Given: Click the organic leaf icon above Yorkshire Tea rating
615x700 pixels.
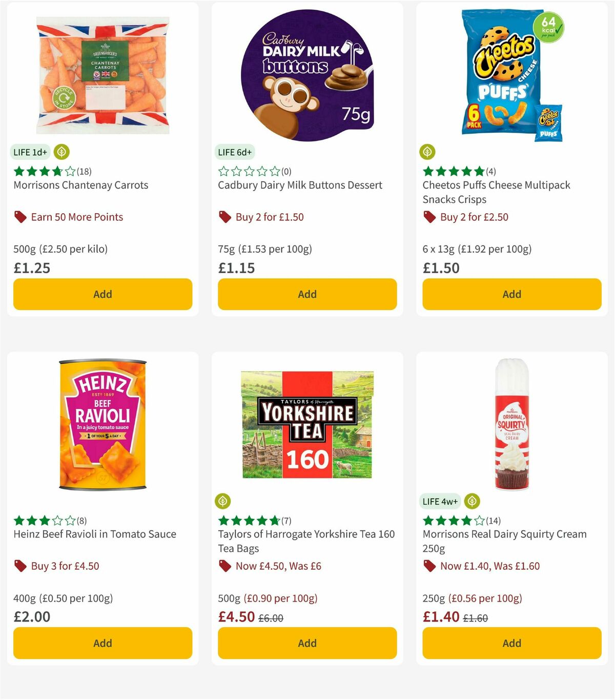Looking at the screenshot, I should (x=223, y=501).
